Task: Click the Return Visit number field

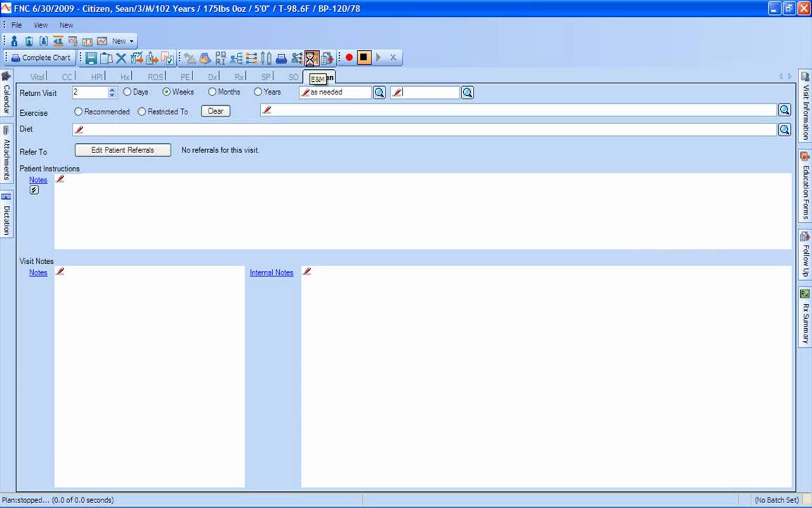Action: (x=90, y=92)
